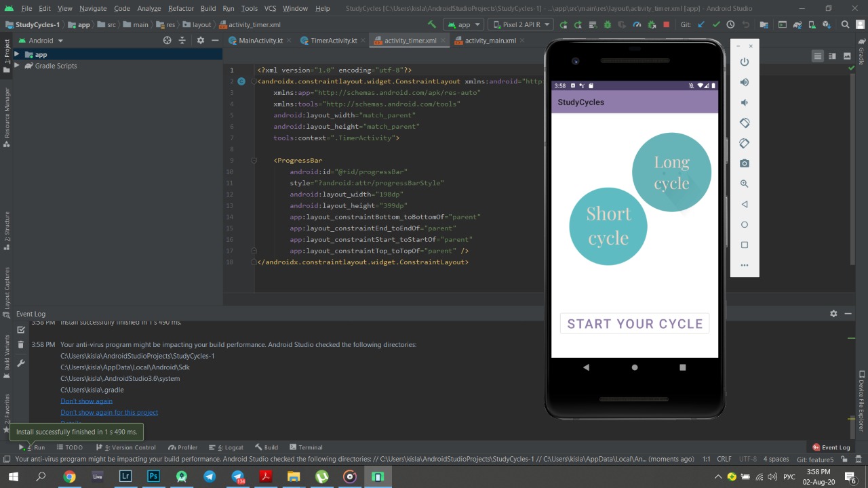868x488 pixels.
Task: Open Search Everywhere magnifier icon
Action: click(845, 24)
